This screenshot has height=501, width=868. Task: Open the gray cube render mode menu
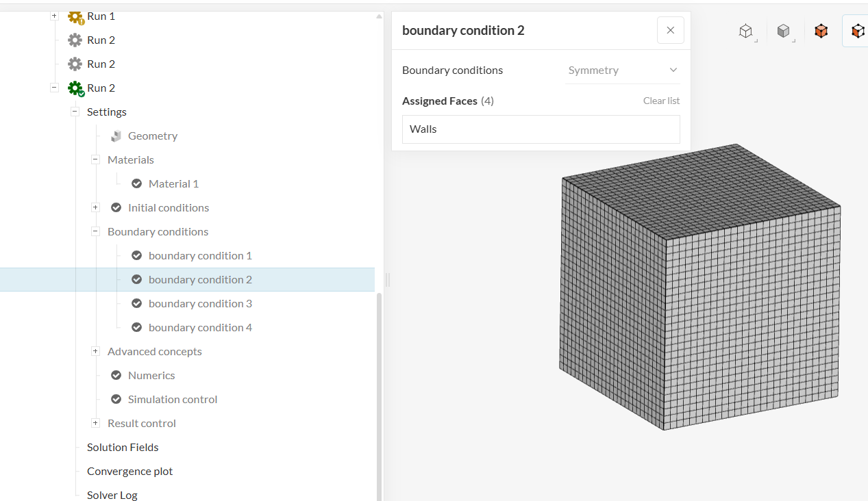tap(784, 31)
